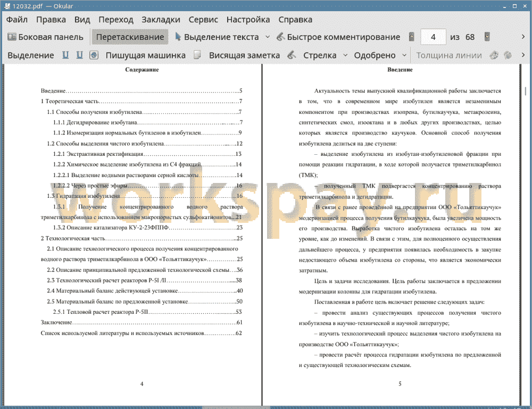Toggle Быстрое комментирование annotation mode

click(338, 37)
